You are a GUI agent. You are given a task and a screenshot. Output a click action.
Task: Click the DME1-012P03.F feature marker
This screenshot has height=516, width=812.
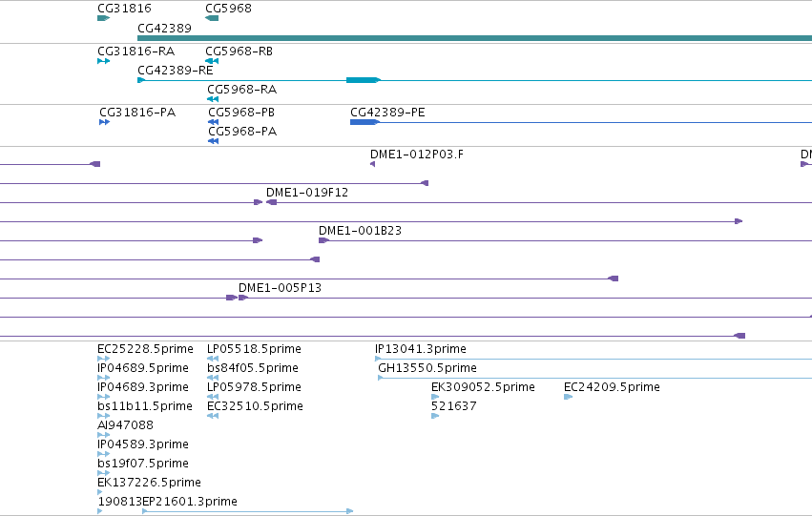pos(372,164)
